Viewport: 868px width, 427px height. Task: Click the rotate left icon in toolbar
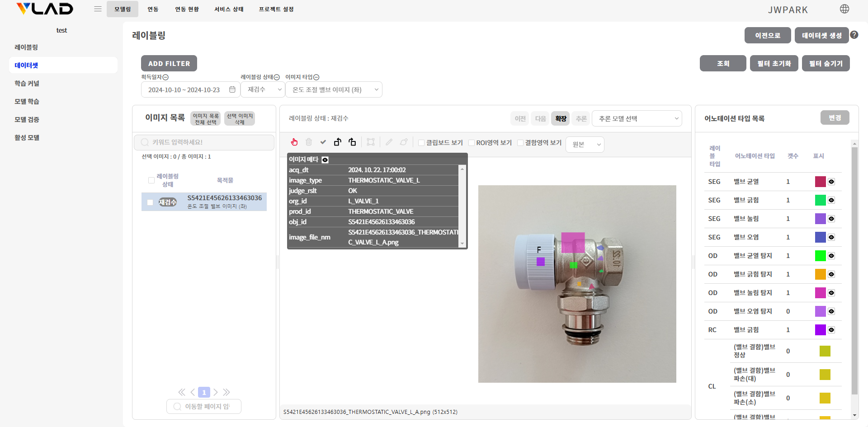coord(338,142)
